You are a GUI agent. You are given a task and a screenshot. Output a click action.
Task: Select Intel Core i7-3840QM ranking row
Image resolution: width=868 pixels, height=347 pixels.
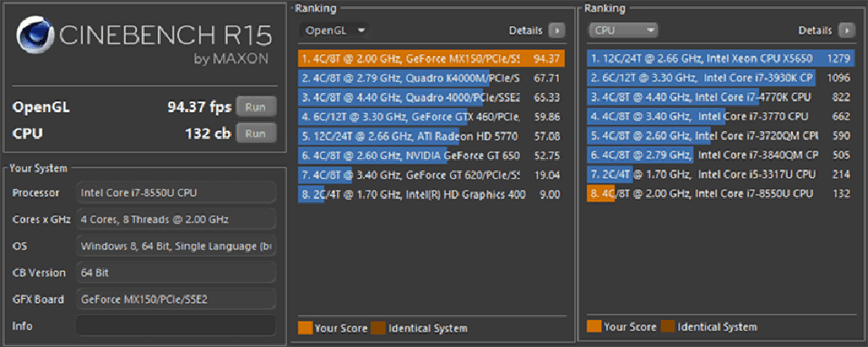point(721,155)
